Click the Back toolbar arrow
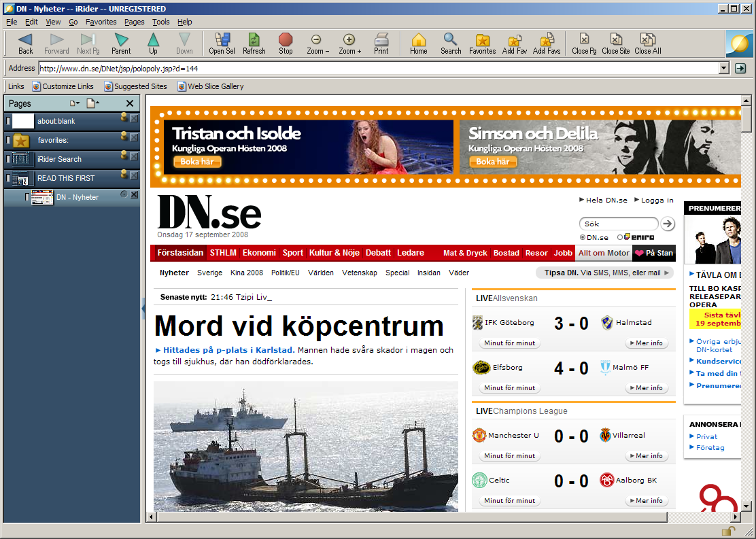This screenshot has width=756, height=539. tap(25, 39)
